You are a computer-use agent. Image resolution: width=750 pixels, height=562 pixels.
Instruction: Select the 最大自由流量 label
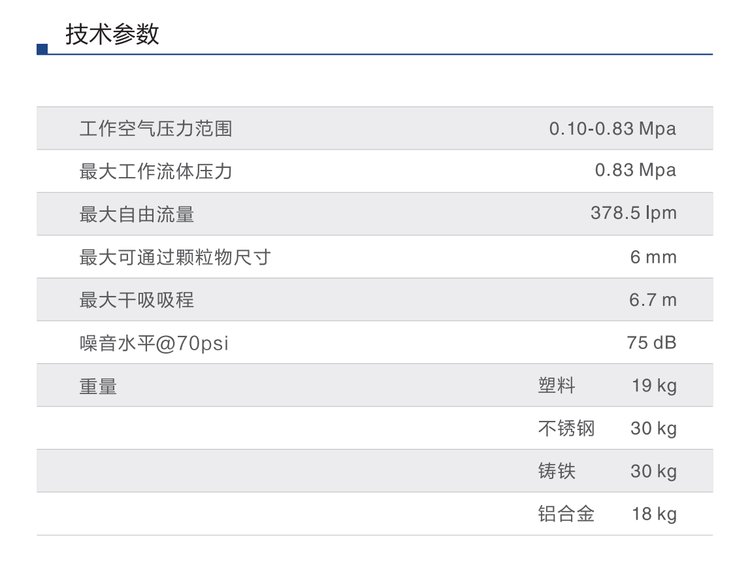pyautogui.click(x=137, y=214)
